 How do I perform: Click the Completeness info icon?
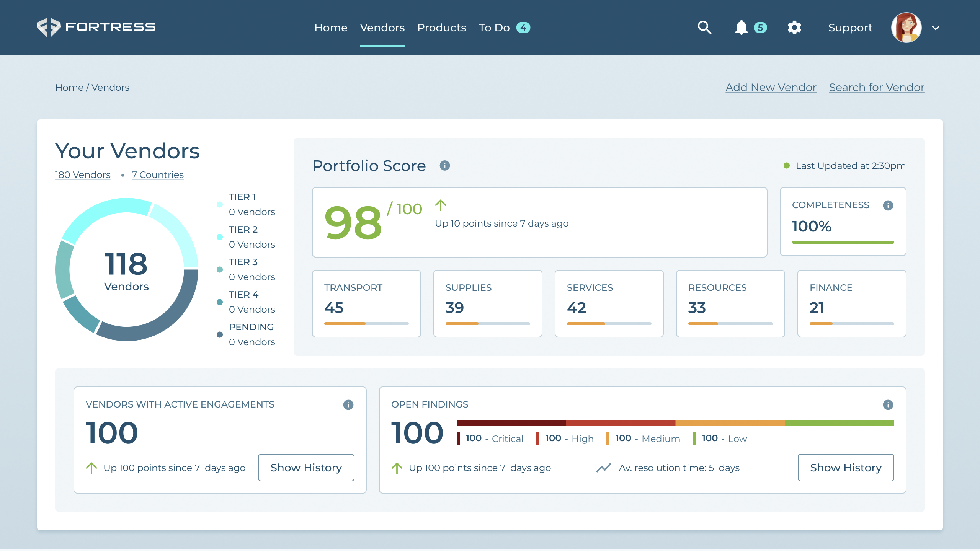[x=888, y=205]
